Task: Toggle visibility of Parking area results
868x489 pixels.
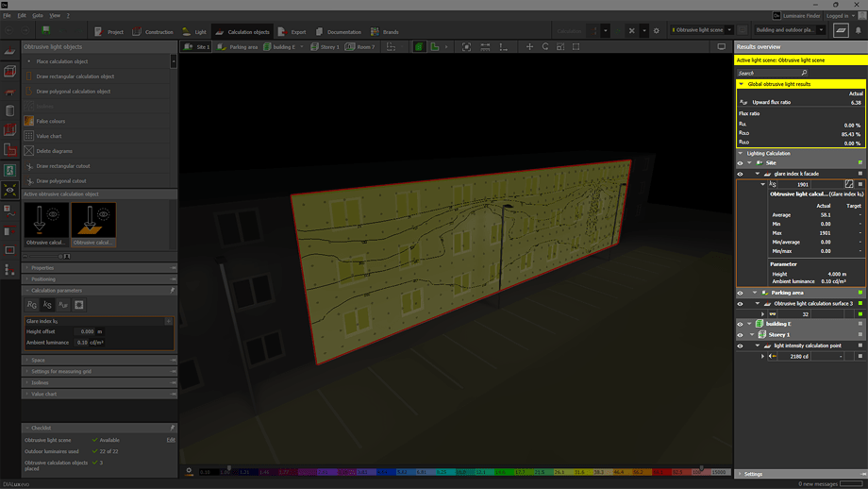Action: point(740,293)
